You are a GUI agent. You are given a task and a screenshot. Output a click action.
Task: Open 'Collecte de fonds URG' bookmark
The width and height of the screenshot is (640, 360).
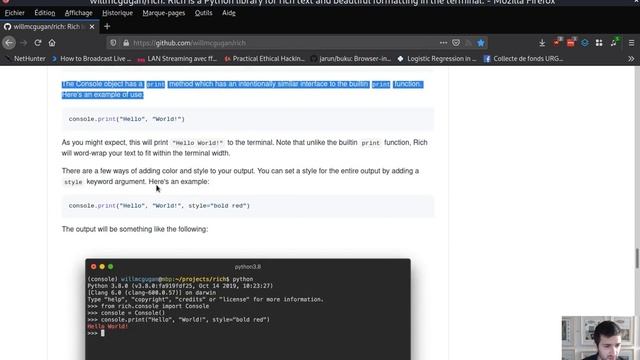524,59
